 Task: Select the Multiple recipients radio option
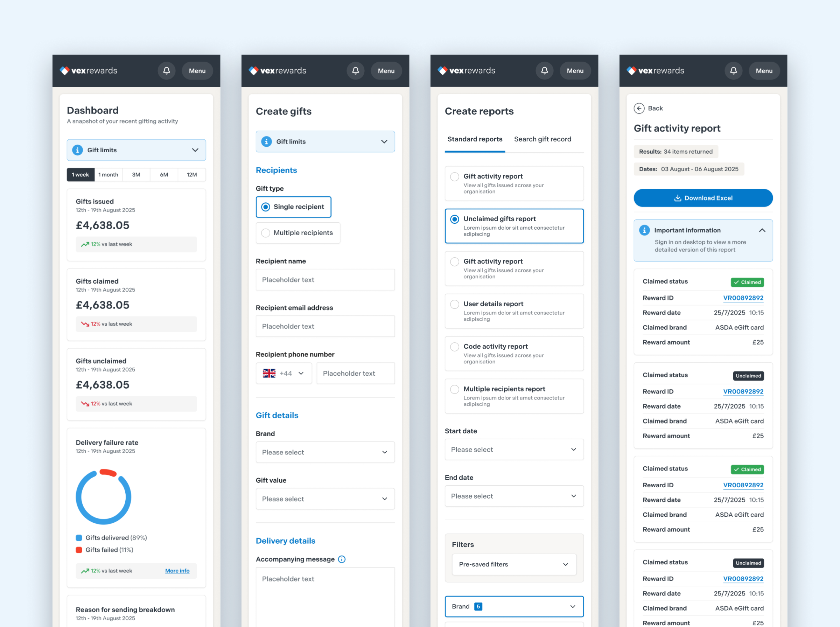click(298, 233)
